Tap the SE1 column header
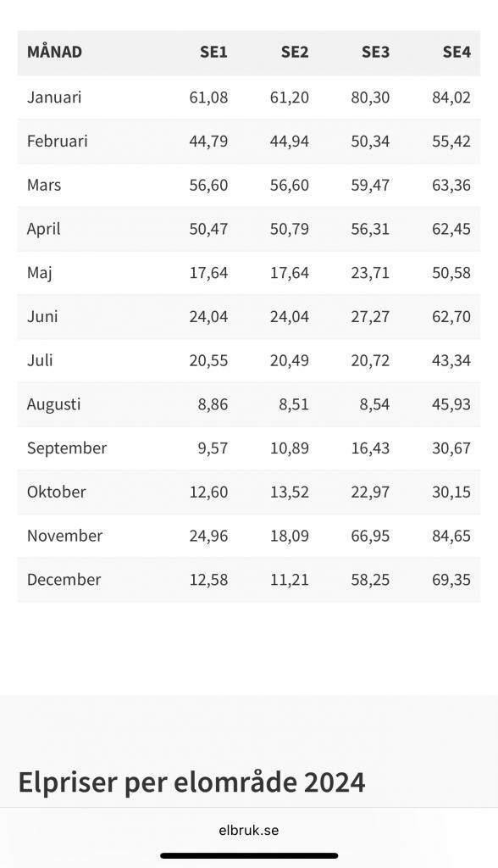498x868 pixels. click(213, 52)
